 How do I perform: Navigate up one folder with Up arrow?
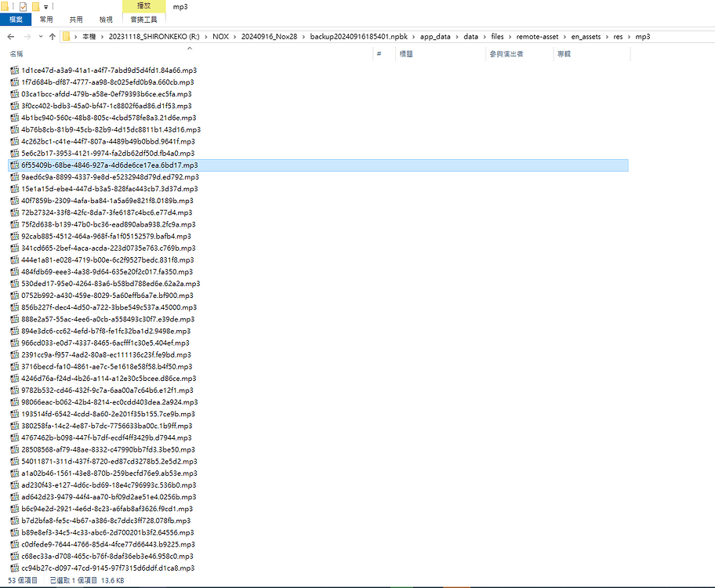[52, 37]
